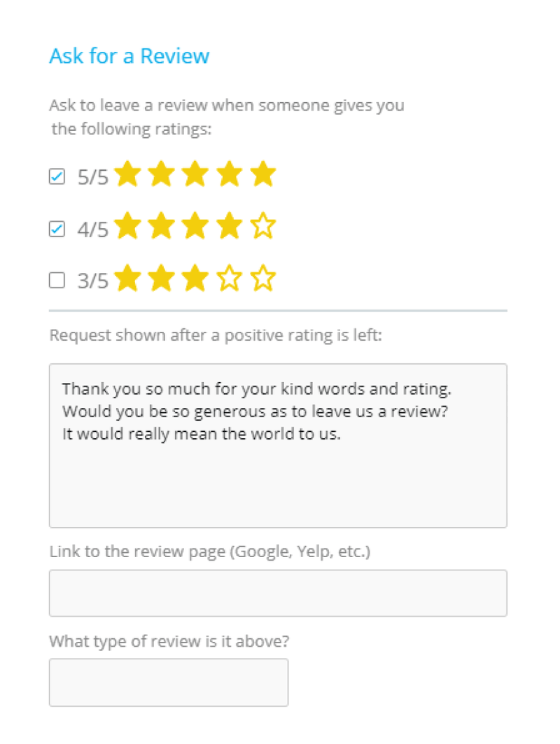Click the third filled star in the 3/5 row
This screenshot has width=560, height=744.
(195, 278)
